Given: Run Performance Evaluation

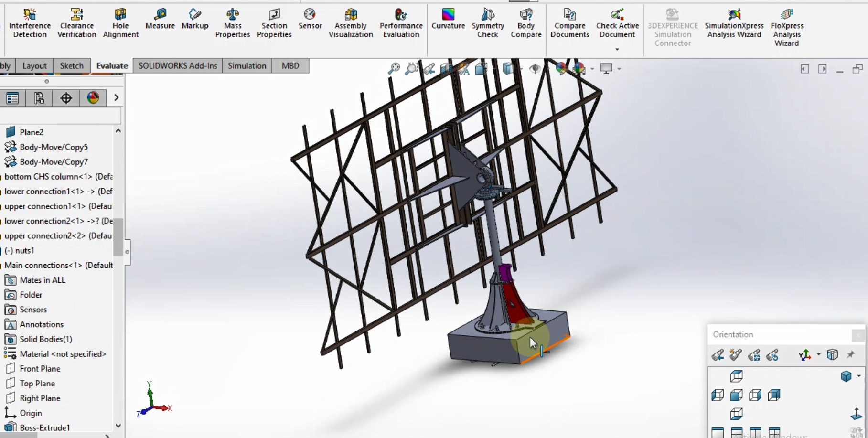Looking at the screenshot, I should 401,23.
